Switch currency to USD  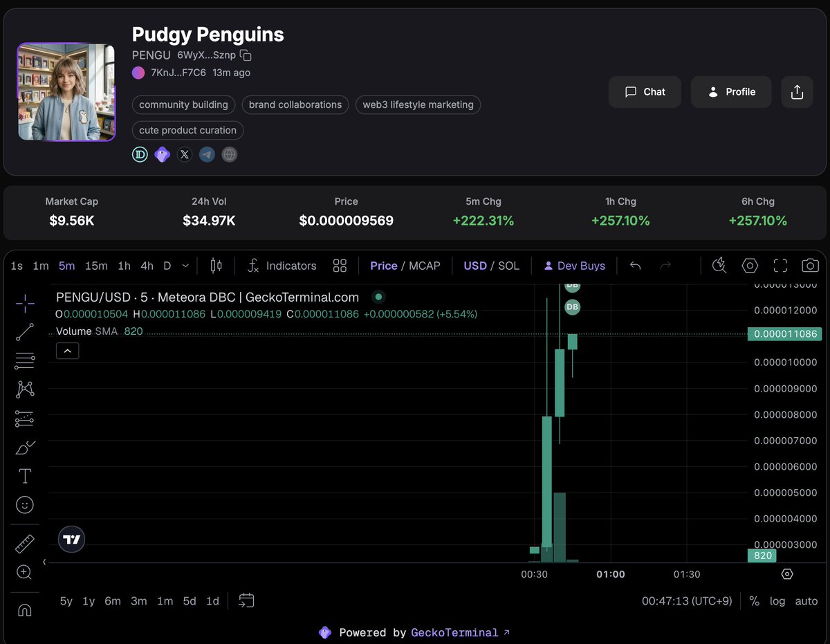pos(475,266)
